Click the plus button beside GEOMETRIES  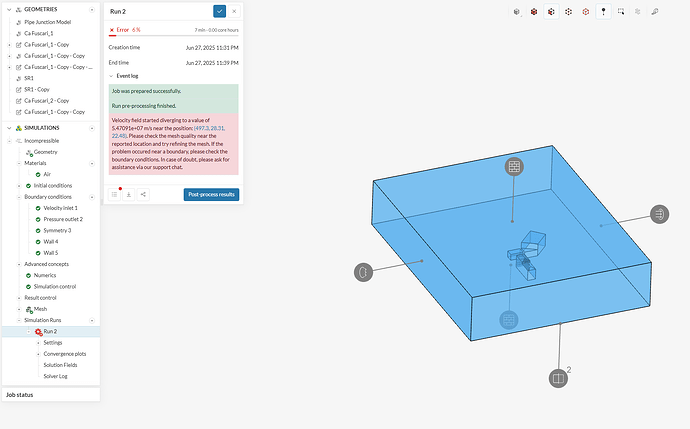point(92,10)
